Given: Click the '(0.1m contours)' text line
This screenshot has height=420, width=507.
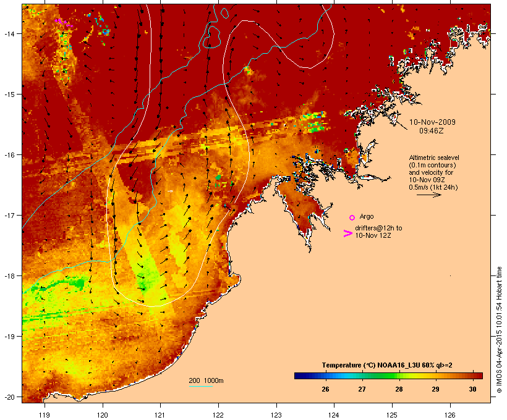Looking at the screenshot, I should pyautogui.click(x=432, y=165).
